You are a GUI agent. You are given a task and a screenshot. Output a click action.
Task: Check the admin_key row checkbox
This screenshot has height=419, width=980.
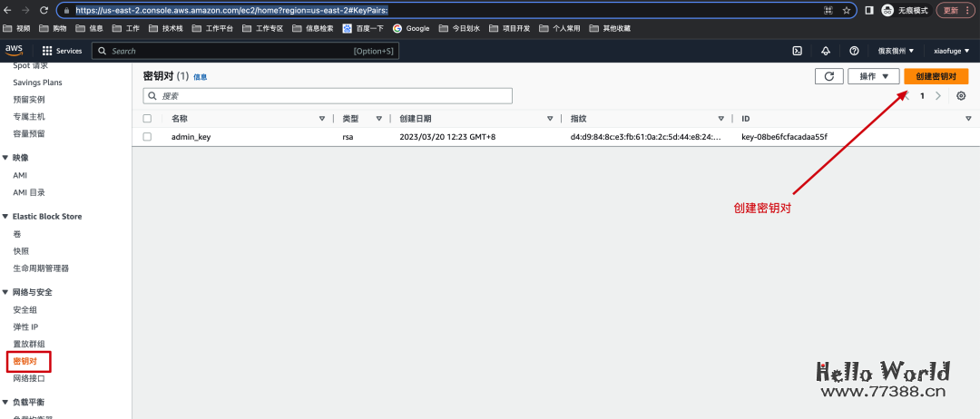(x=147, y=137)
